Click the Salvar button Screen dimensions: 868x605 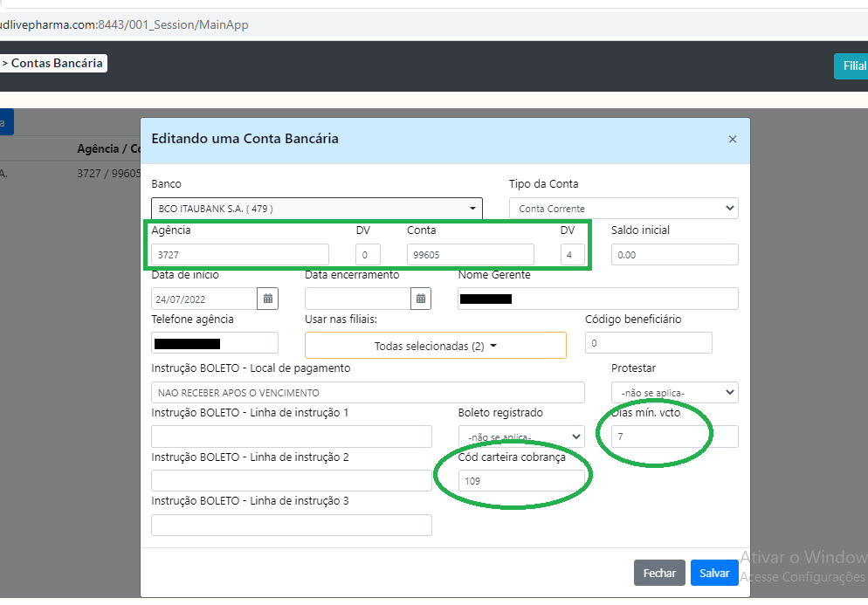click(714, 573)
